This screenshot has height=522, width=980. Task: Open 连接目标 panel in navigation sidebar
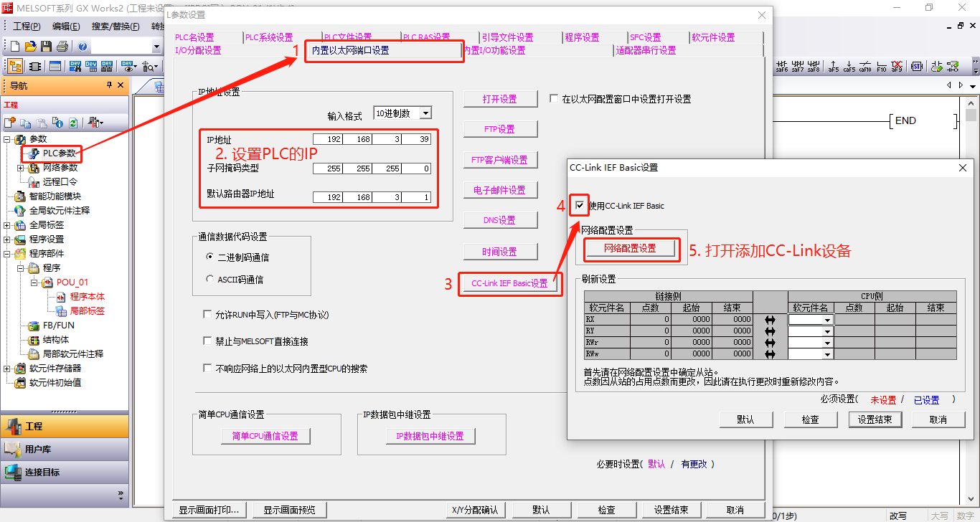click(x=65, y=473)
